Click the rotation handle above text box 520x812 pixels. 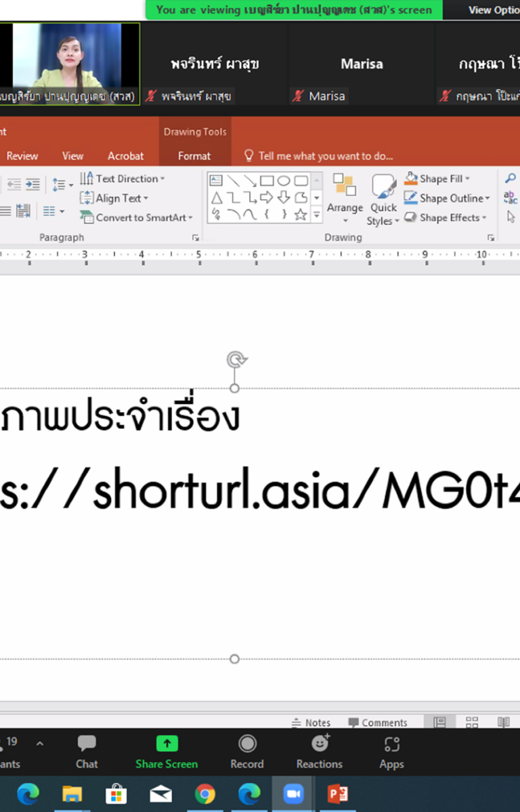(x=235, y=359)
